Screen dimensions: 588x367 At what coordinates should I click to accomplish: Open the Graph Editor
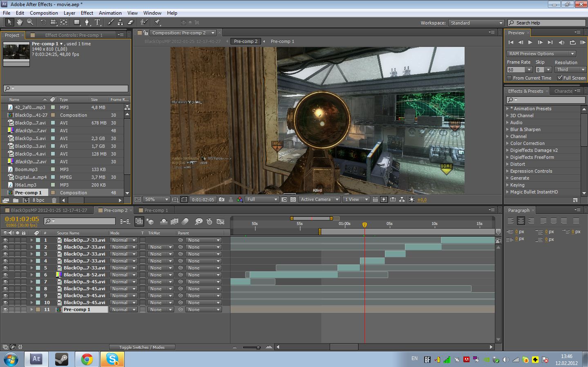tap(220, 221)
